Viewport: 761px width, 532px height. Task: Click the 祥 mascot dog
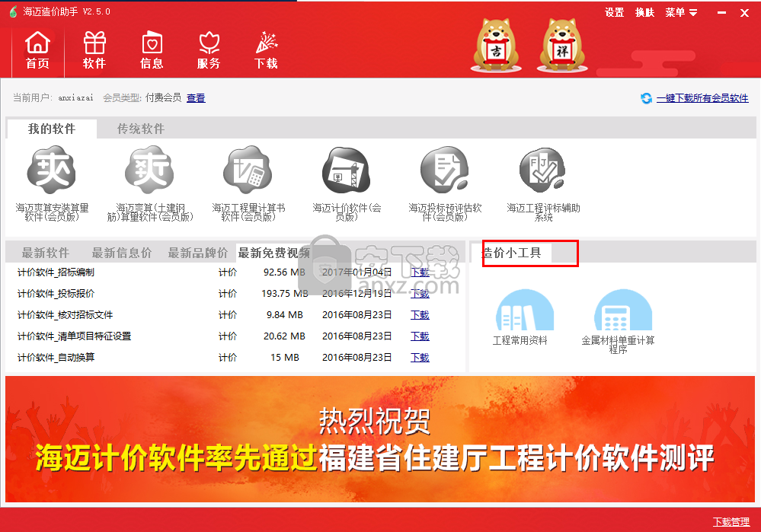562,46
